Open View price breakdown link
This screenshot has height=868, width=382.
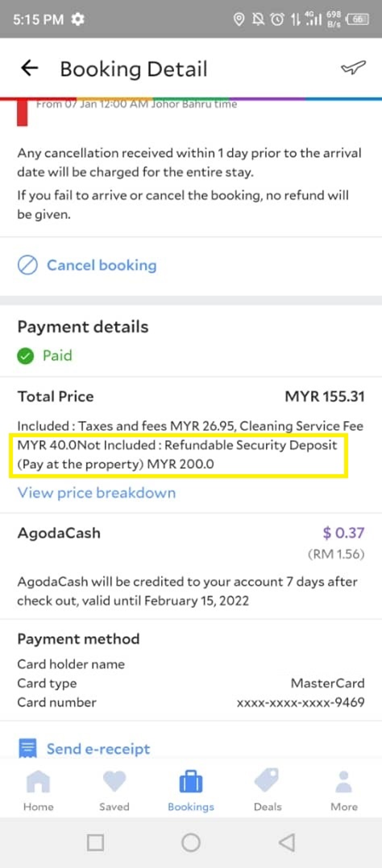(97, 493)
